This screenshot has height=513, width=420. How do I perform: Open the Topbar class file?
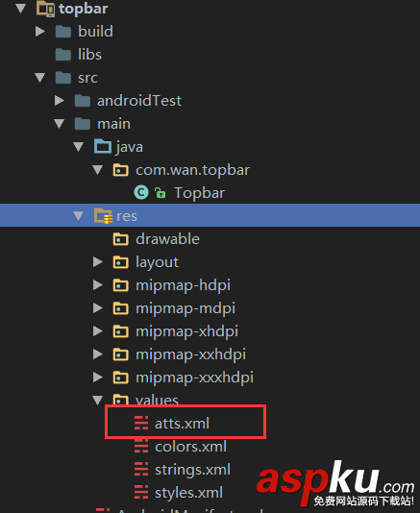(x=199, y=193)
